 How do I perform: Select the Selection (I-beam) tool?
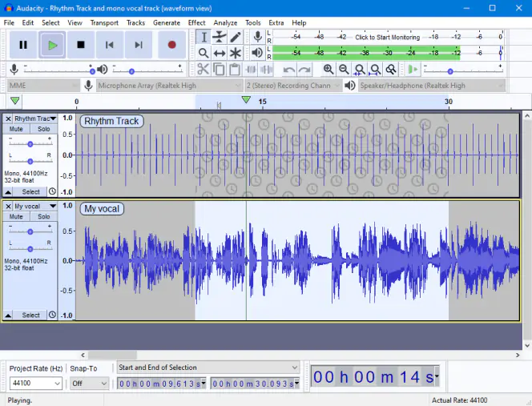(204, 37)
